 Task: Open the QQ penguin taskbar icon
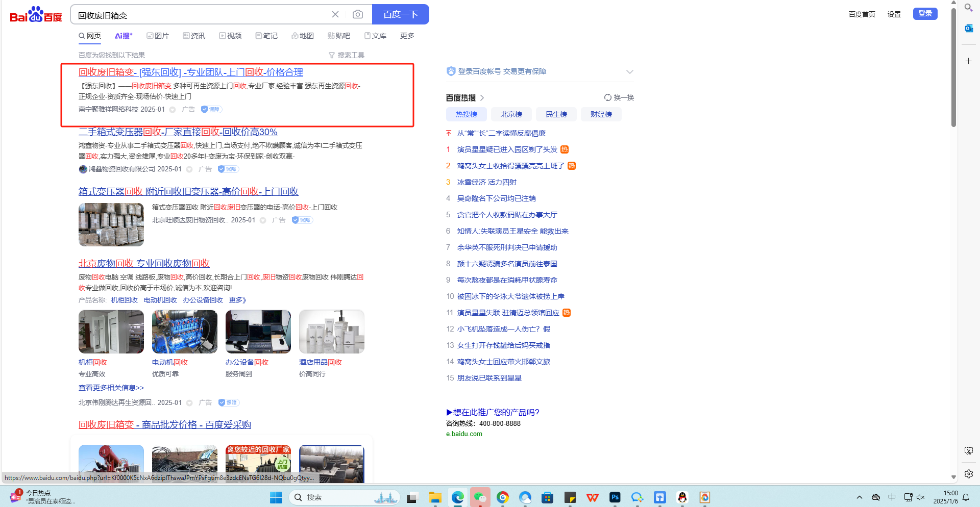click(x=682, y=497)
